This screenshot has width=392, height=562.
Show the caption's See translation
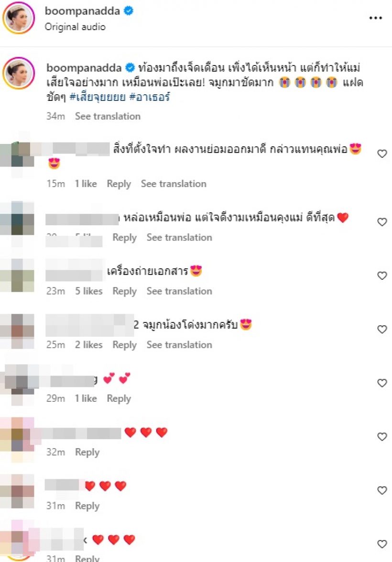pyautogui.click(x=108, y=116)
